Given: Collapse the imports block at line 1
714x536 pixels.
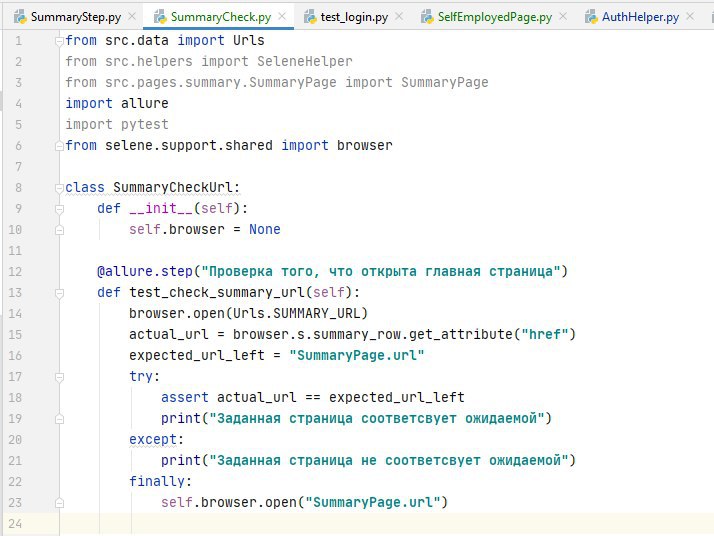Looking at the screenshot, I should [x=59, y=41].
